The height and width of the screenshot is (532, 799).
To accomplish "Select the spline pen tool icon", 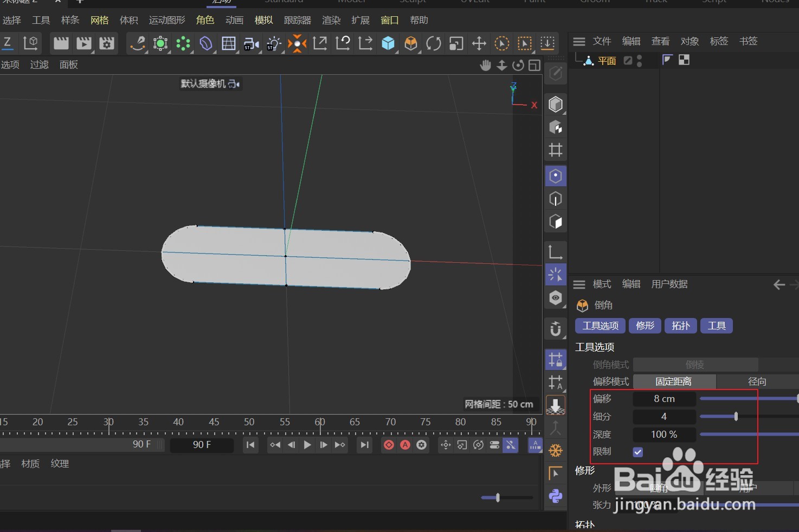I will 138,43.
